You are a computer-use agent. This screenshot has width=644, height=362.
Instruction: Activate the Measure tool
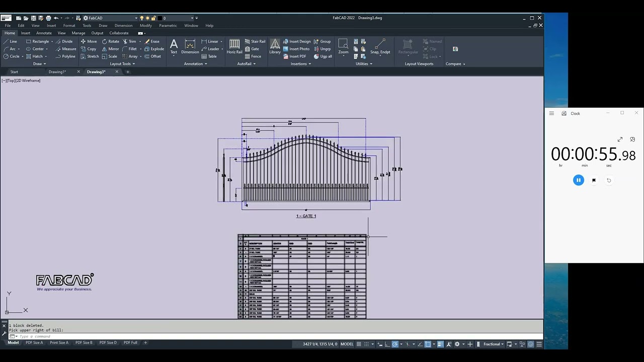[x=65, y=49]
